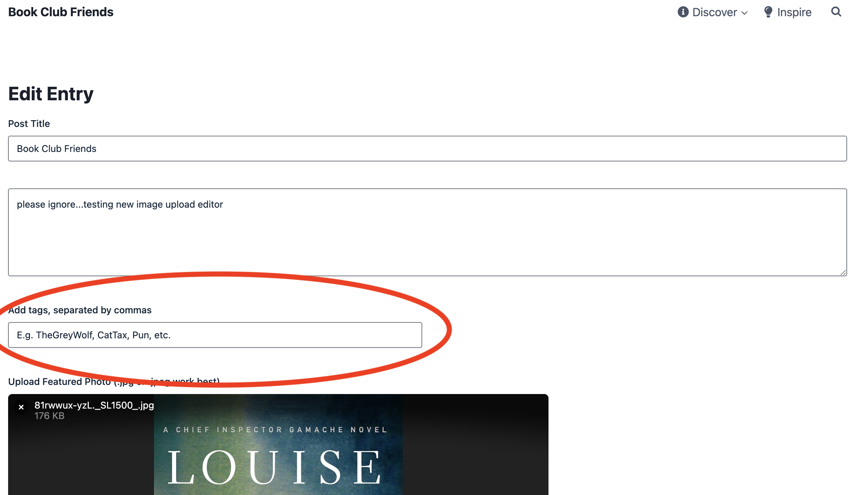
Task: Click the 176 KB file size text
Action: tap(49, 416)
